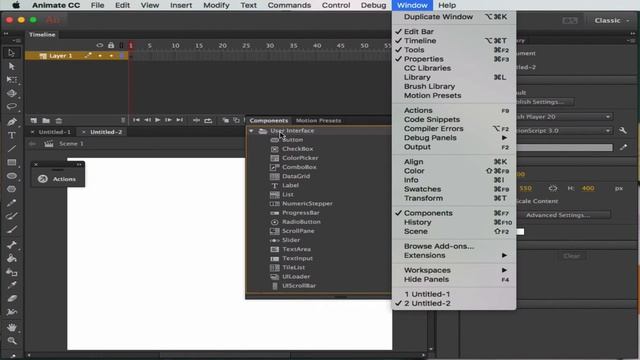Select the Bone tool

tap(11, 245)
